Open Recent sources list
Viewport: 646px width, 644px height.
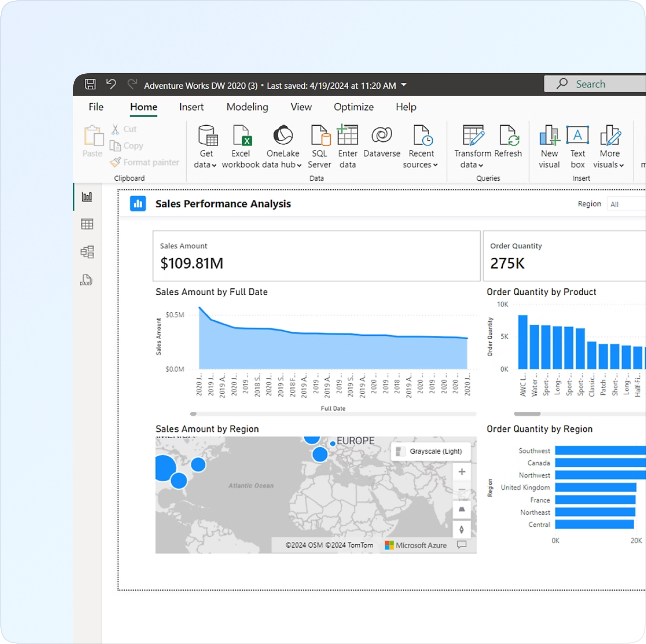(x=421, y=146)
